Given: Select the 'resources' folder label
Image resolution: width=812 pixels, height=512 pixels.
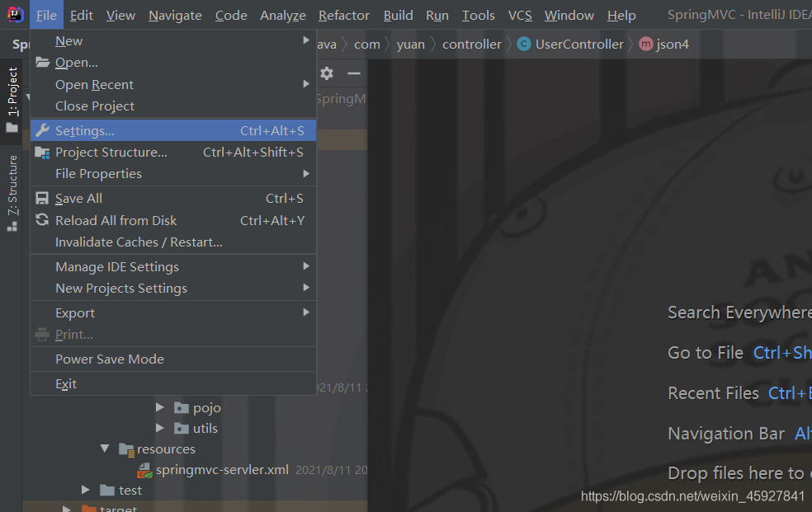Looking at the screenshot, I should (x=166, y=449).
